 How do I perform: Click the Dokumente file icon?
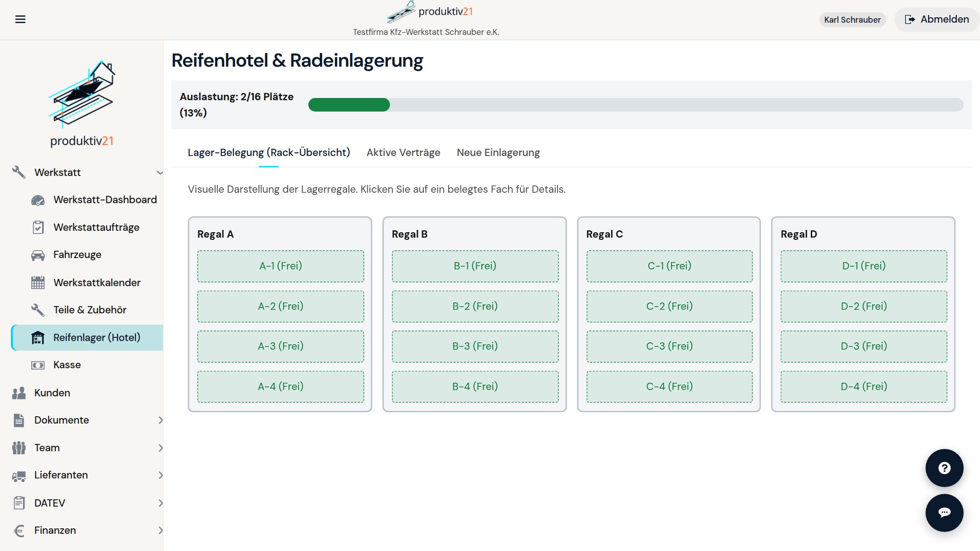click(19, 420)
